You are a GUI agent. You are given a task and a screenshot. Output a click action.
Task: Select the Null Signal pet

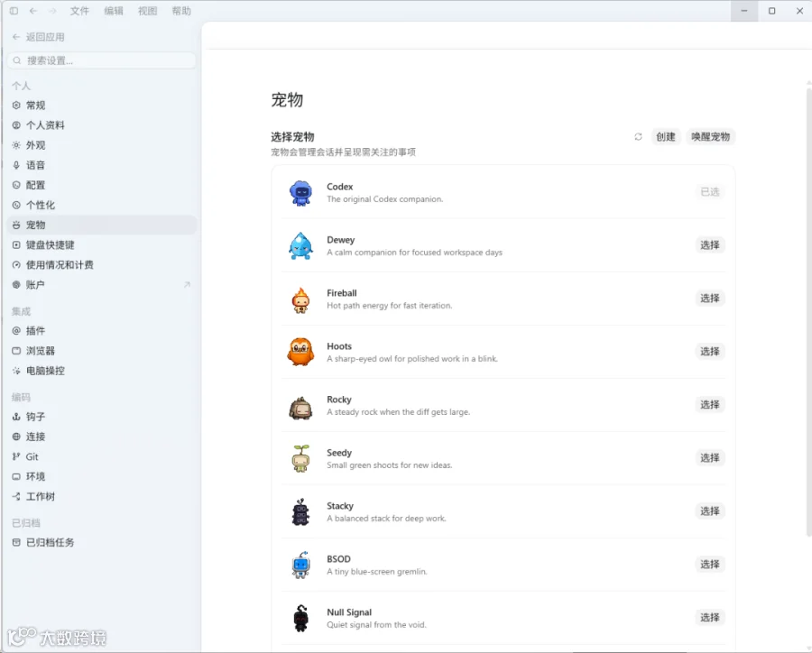coord(709,617)
